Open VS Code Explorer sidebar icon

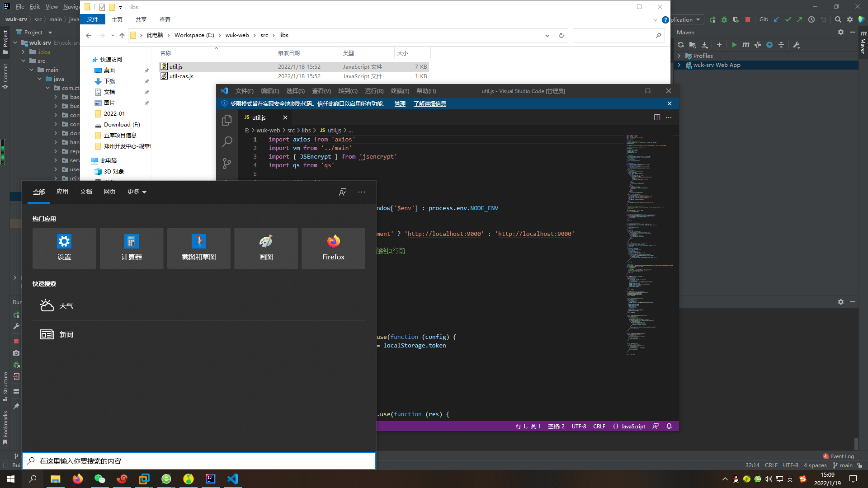point(227,120)
